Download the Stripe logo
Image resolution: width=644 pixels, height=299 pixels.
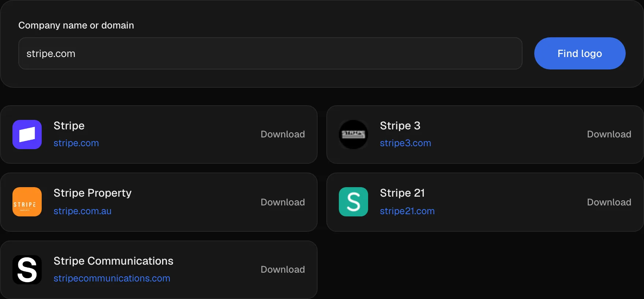(x=282, y=134)
